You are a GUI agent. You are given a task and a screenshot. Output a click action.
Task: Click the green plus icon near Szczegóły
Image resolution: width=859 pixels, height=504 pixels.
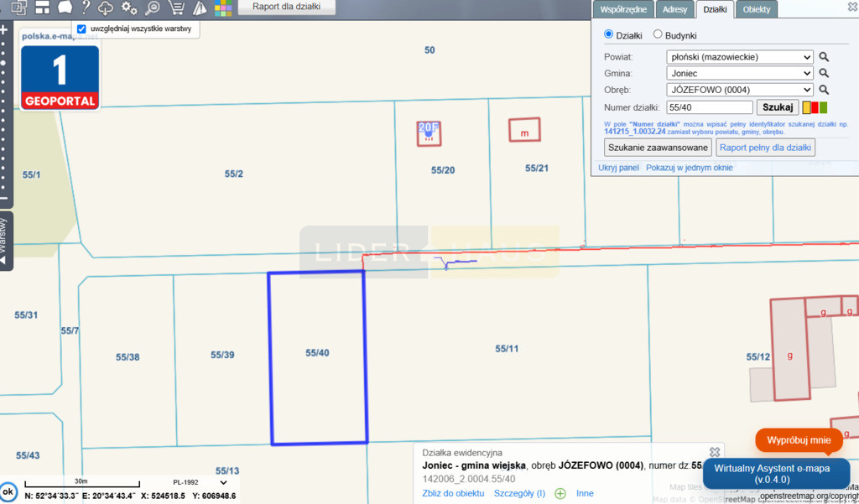click(560, 494)
